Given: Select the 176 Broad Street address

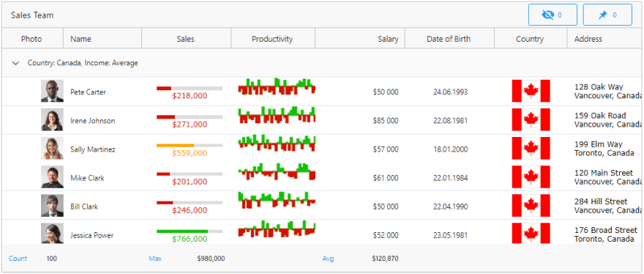Looking at the screenshot, I should point(606,234).
